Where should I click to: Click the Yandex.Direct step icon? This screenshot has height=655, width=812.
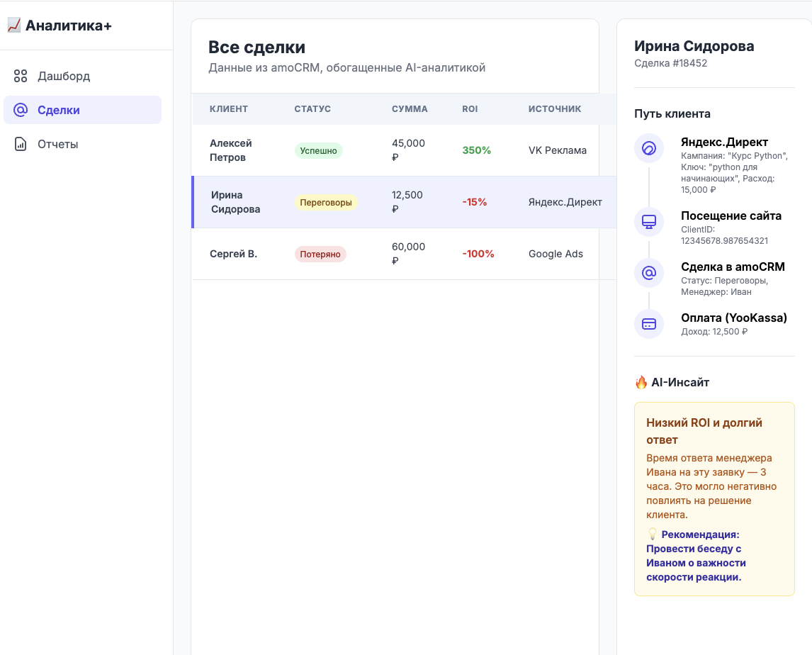tap(648, 148)
